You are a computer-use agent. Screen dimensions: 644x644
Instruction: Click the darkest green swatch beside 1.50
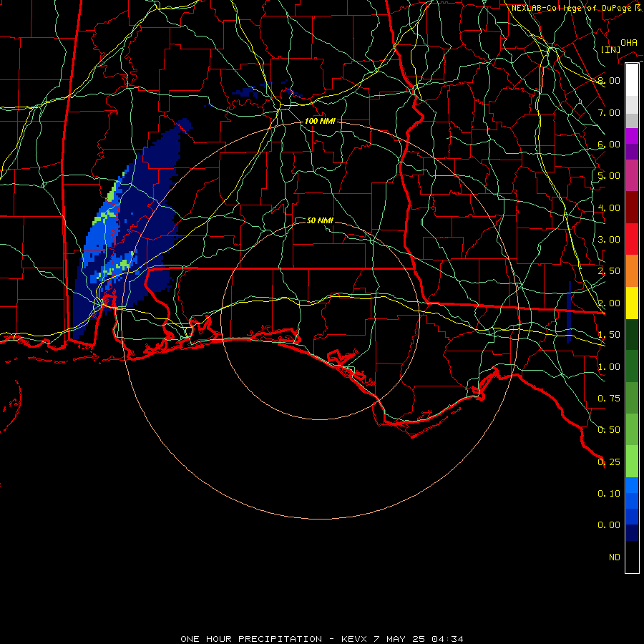coord(632,334)
